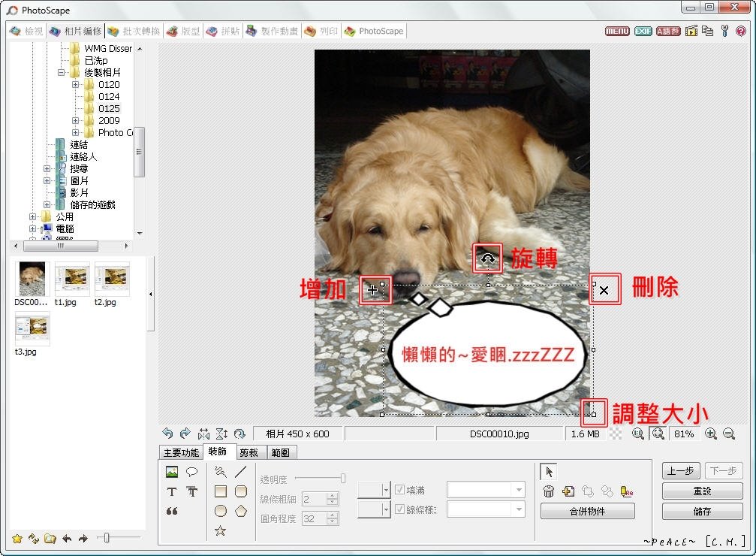The width and height of the screenshot is (756, 556).
Task: Add a speech balloon object
Action: tap(192, 472)
